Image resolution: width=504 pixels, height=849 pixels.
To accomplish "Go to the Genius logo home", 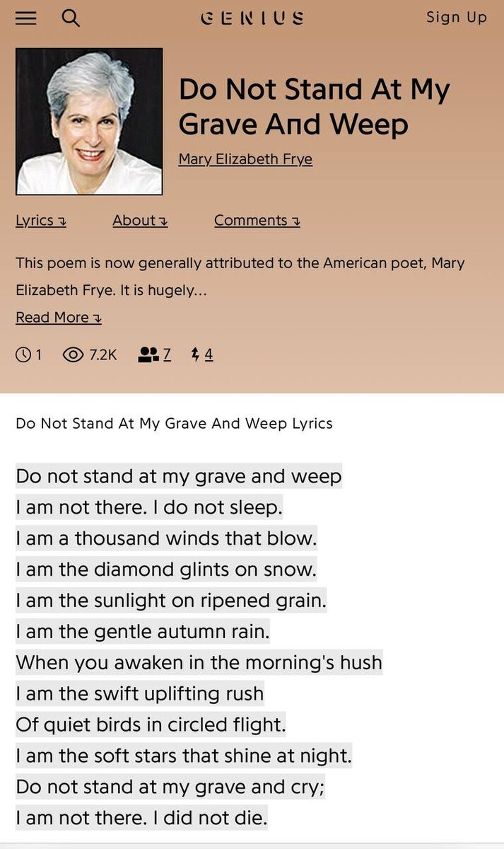I will click(252, 18).
